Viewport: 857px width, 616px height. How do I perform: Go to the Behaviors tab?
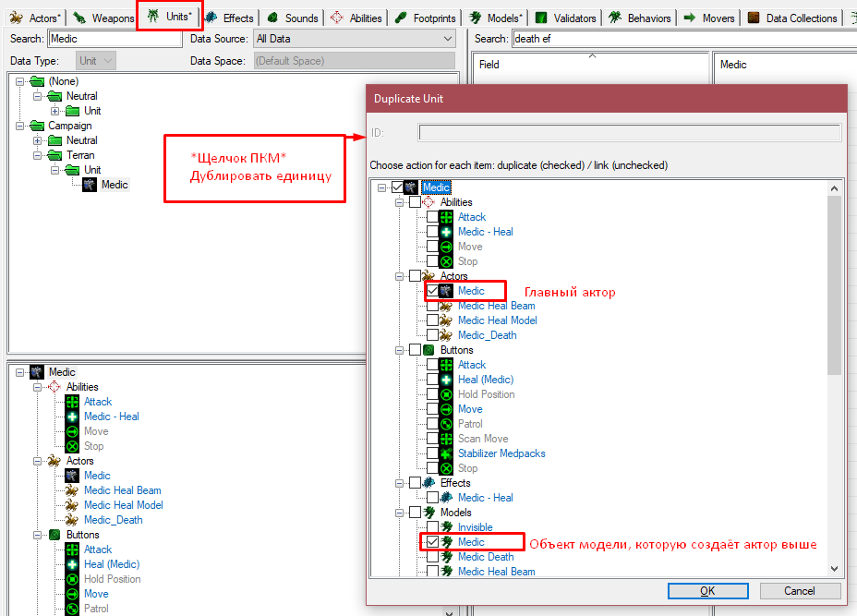pos(639,18)
